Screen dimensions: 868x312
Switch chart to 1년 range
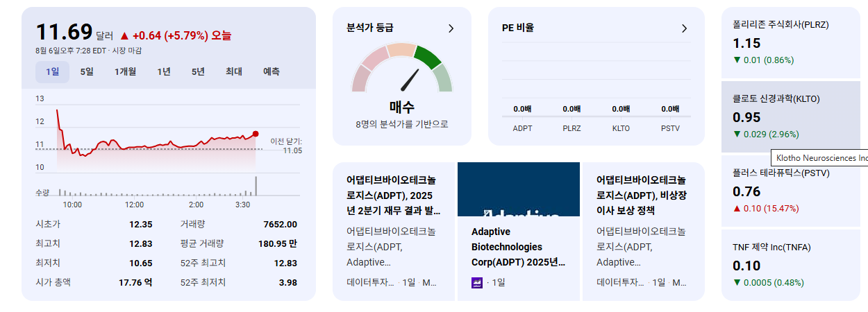164,71
